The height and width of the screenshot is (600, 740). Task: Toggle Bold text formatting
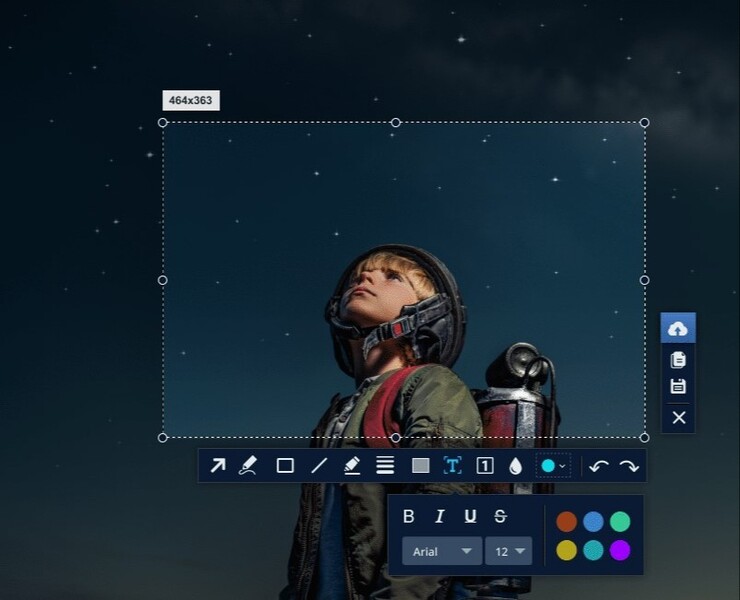(x=408, y=517)
